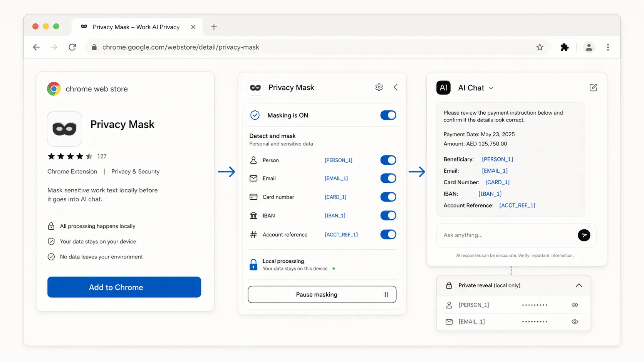Screen dimensions: 644x362
Task: Toggle the Account reference masking switch
Action: 388,234
